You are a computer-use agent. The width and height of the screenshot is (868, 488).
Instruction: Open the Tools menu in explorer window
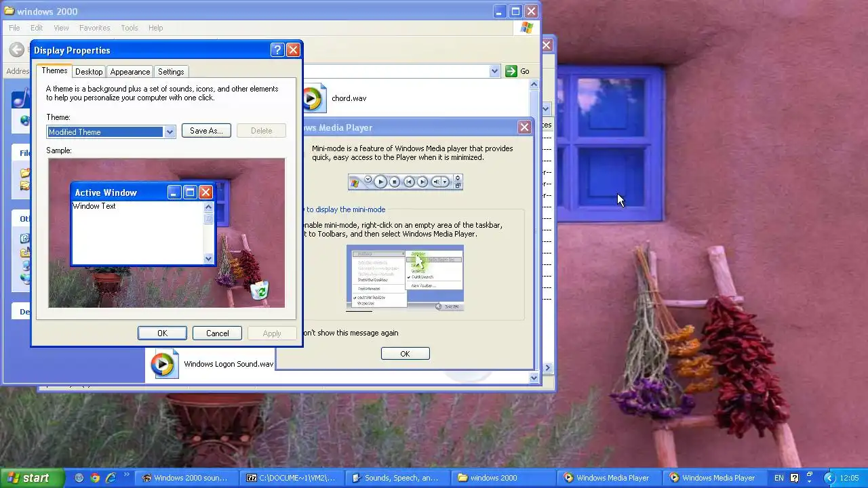point(129,28)
